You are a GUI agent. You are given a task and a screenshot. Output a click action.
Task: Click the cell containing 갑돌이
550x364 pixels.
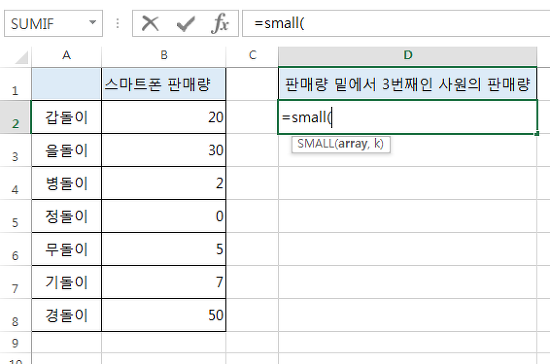pos(66,117)
